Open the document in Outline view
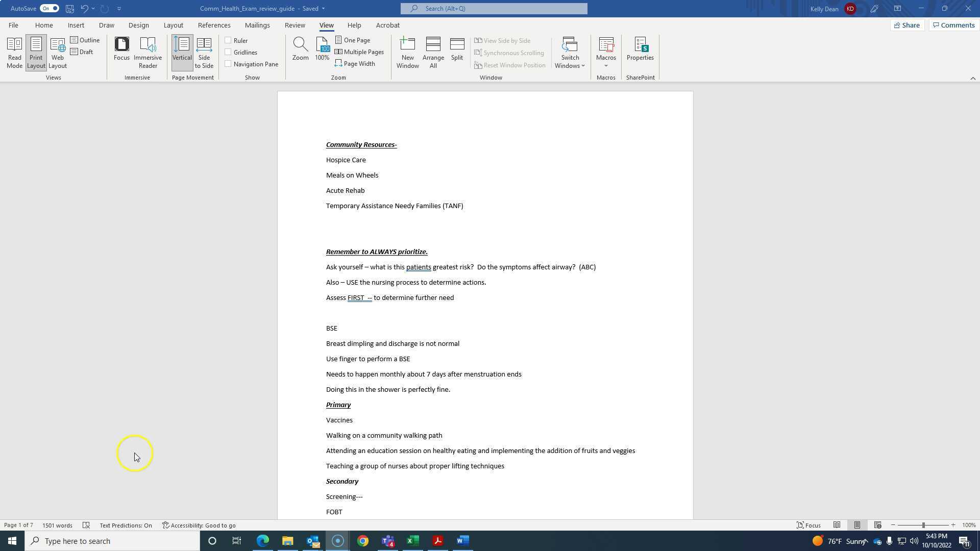 click(86, 40)
